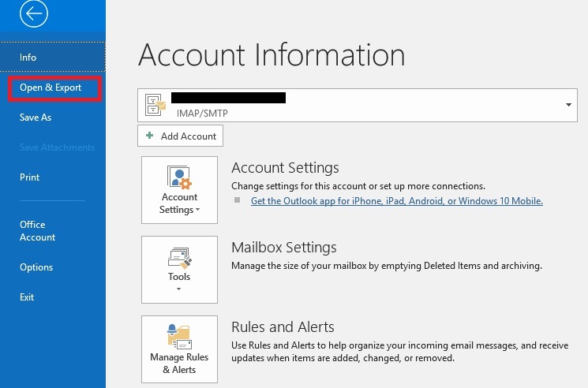Viewport: 588px width, 388px height.
Task: Expand the account selector dropdown arrow
Action: 568,105
